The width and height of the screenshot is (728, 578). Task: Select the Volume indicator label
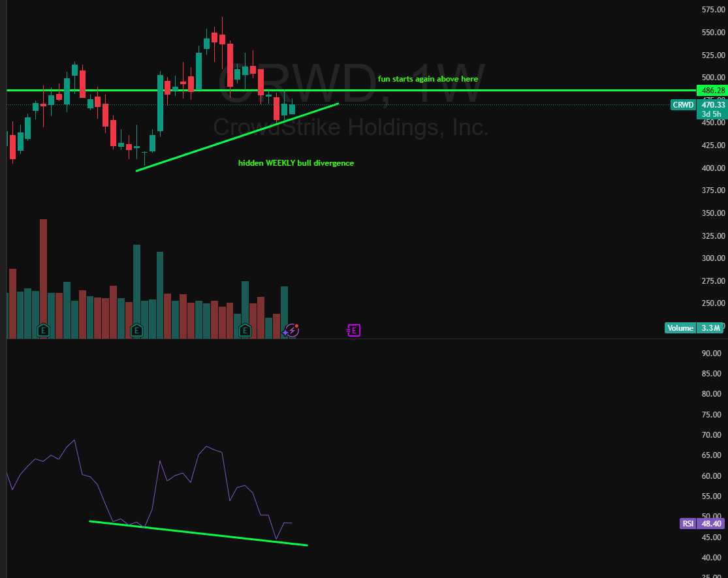[680, 328]
